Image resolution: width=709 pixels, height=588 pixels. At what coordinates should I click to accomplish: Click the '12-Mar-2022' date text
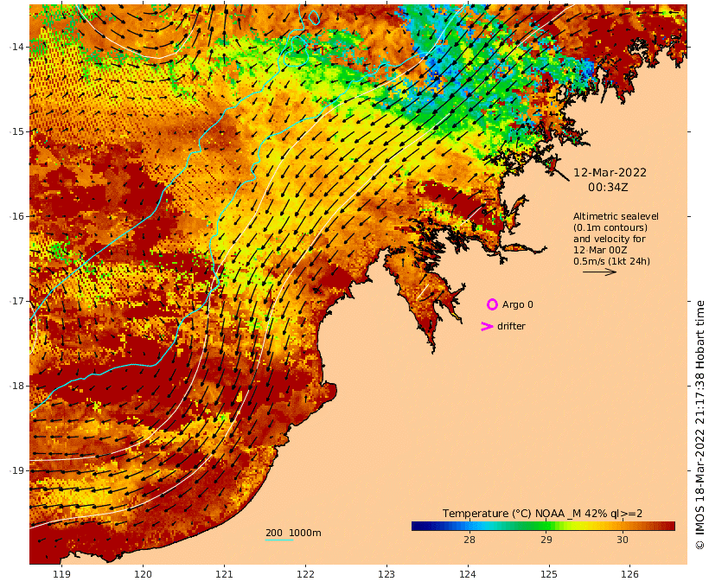point(610,173)
